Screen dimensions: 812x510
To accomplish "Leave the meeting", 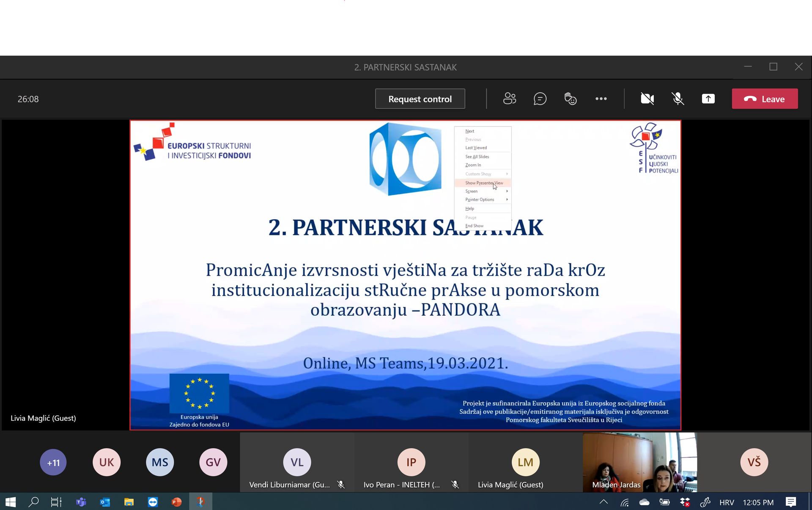I will point(765,99).
